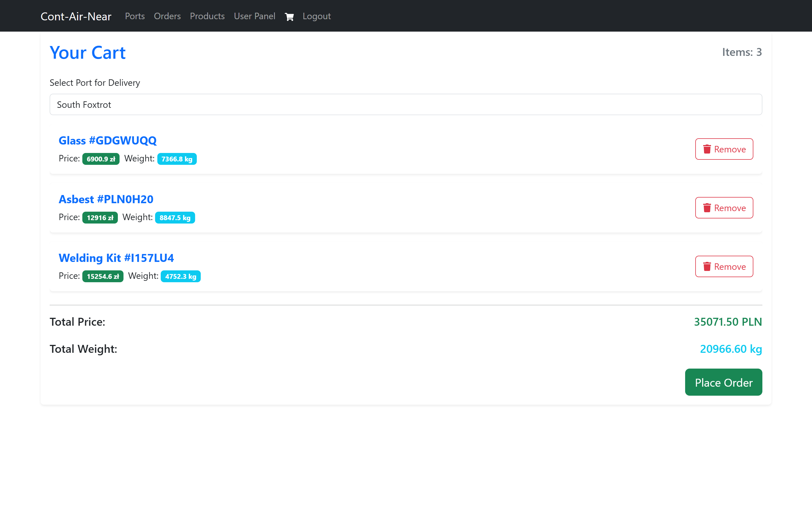This screenshot has width=812, height=508.
Task: Log out via the Logout link
Action: coord(316,16)
